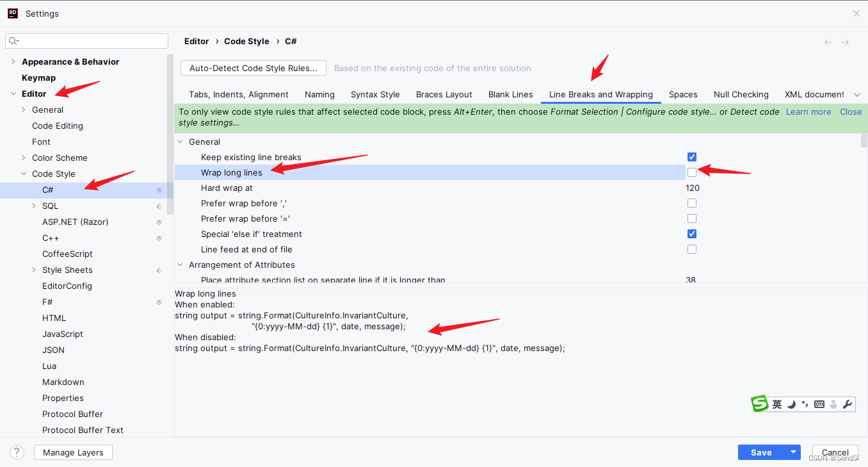This screenshot has height=467, width=868.
Task: Enable Line feed at end of file
Action: click(x=692, y=249)
